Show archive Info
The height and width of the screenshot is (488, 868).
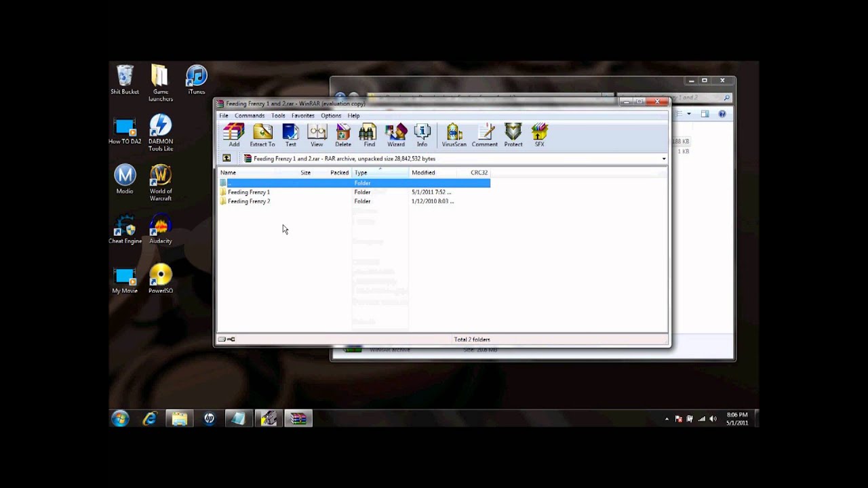click(422, 136)
